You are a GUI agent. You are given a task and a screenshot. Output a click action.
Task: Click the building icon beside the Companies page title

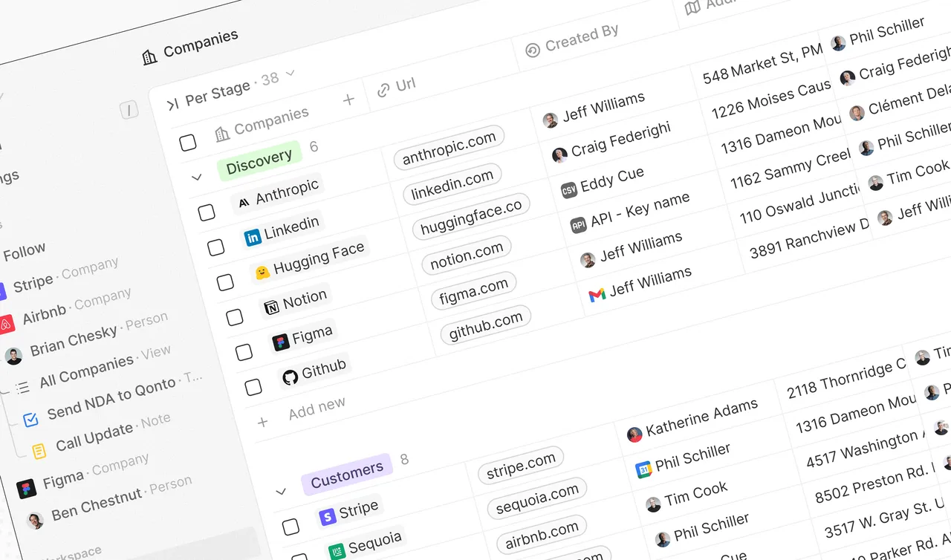coord(150,57)
